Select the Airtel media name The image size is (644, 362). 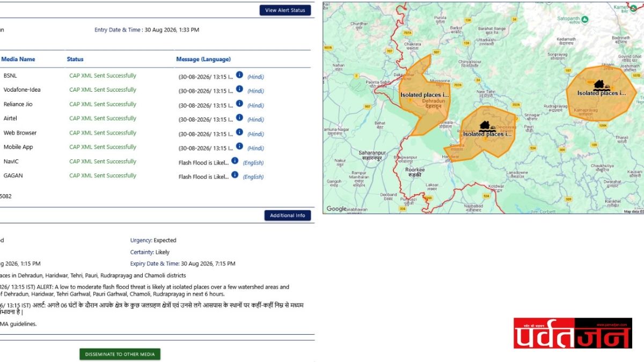point(10,119)
